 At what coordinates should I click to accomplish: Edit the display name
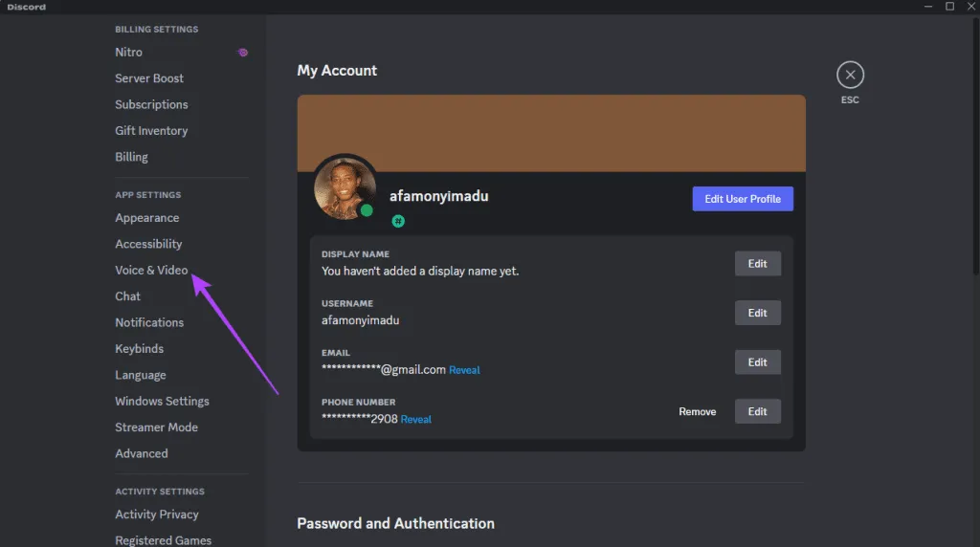757,264
